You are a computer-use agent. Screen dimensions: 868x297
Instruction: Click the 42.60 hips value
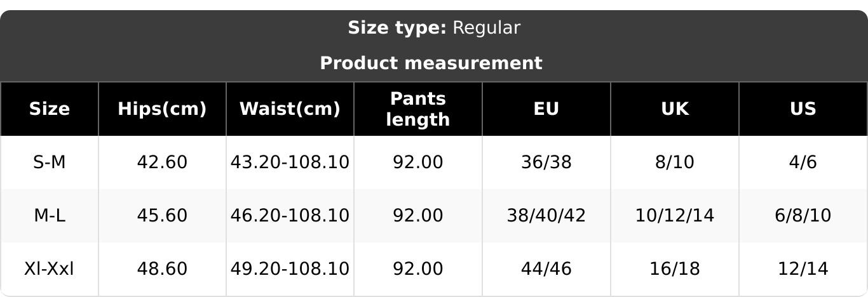click(x=162, y=162)
